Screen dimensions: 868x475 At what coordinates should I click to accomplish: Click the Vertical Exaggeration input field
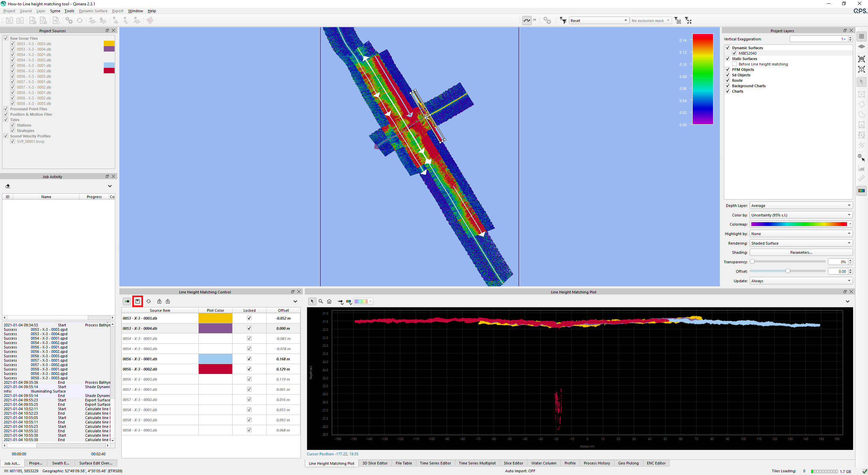(818, 39)
